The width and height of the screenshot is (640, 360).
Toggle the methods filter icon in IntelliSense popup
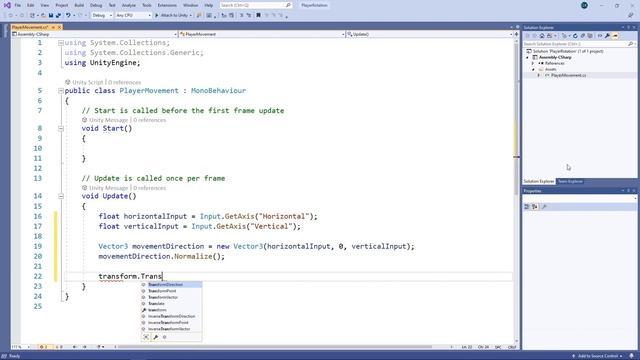coord(146,337)
